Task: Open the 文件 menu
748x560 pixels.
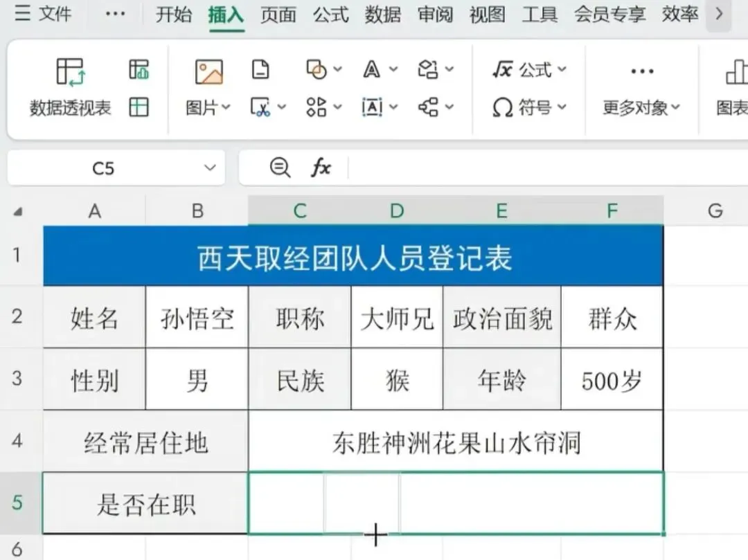Action: [x=42, y=13]
